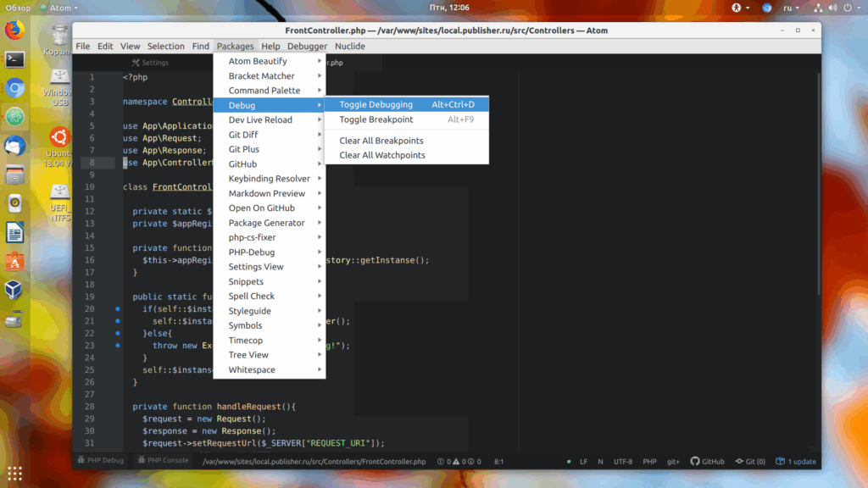Image resolution: width=868 pixels, height=488 pixels.
Task: Click the editor vertical scrollbar
Action: point(818,183)
